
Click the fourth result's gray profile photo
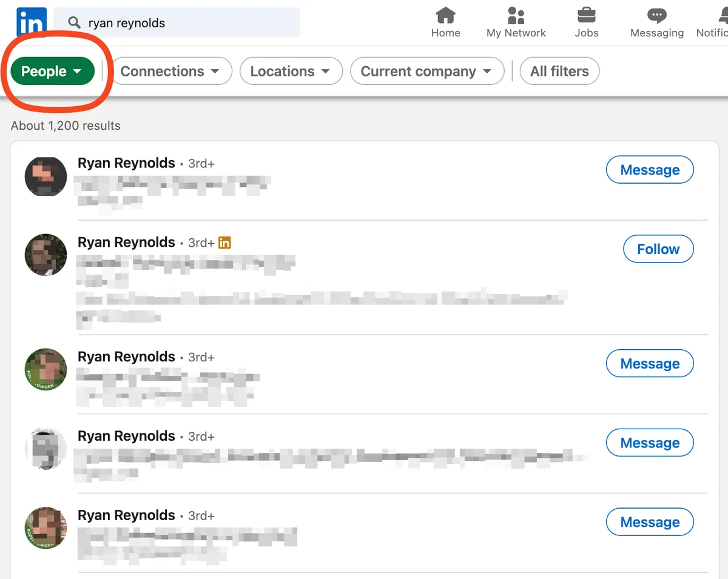point(45,448)
